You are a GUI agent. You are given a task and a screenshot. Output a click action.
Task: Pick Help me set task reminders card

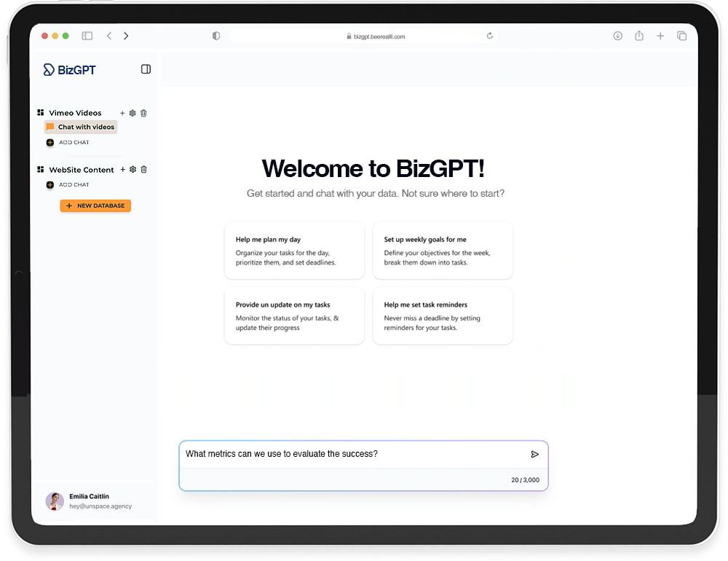click(x=443, y=315)
